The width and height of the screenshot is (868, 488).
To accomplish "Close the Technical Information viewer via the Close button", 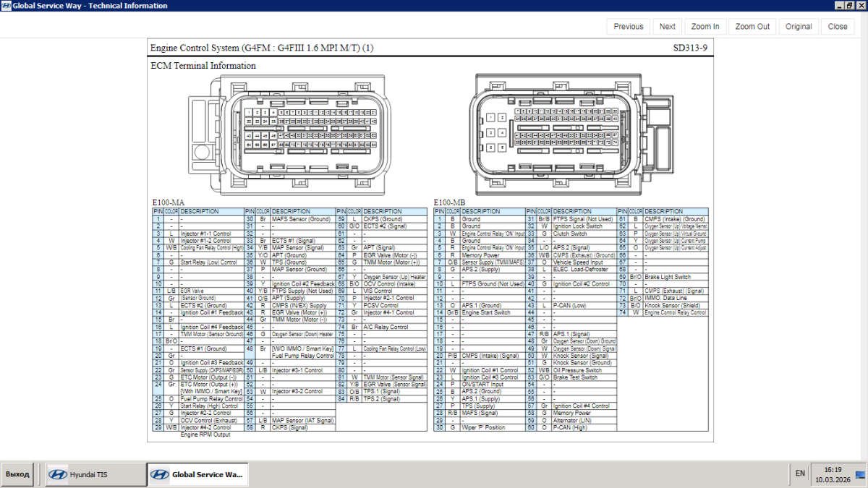I will 838,27.
